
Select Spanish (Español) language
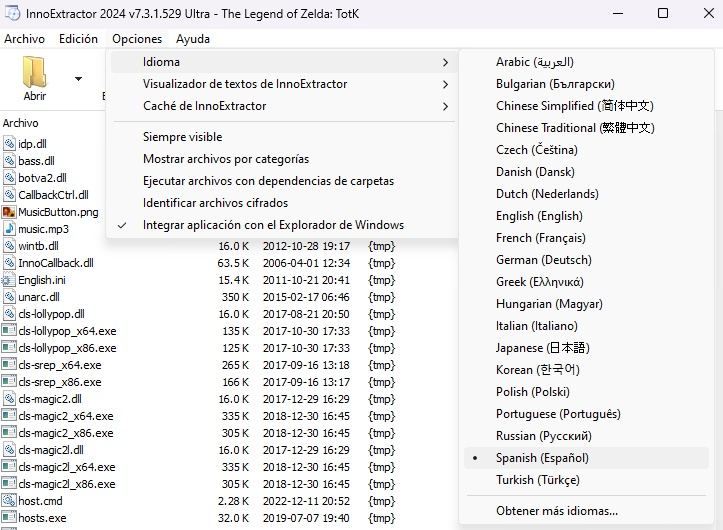[x=586, y=458]
